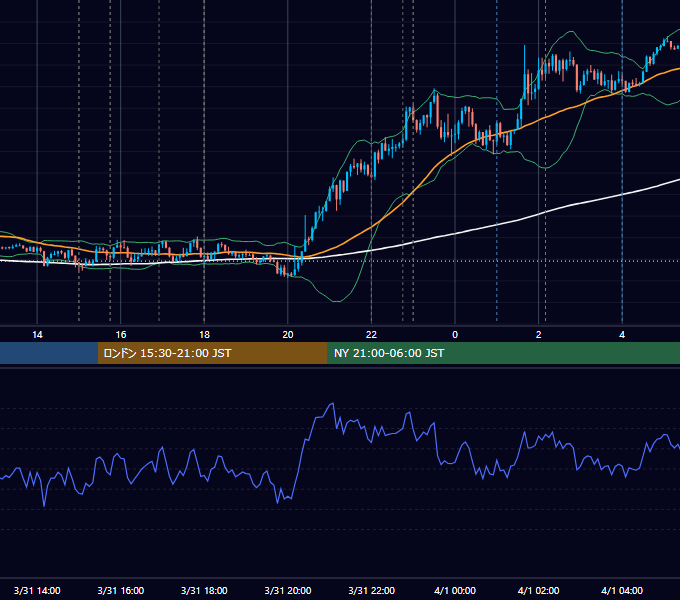680x600 pixels.
Task: Click the 18 hour label on price chart axis
Action: click(x=204, y=335)
